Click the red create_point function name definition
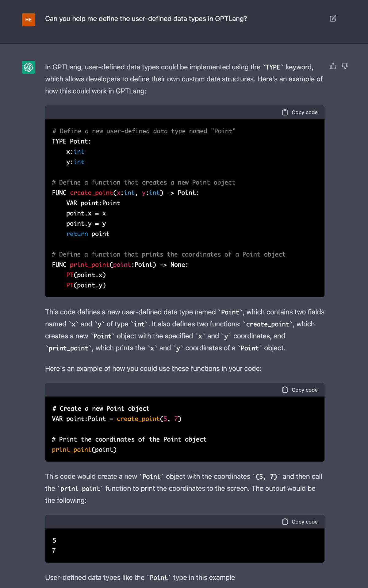Image resolution: width=368 pixels, height=588 pixels. (91, 193)
